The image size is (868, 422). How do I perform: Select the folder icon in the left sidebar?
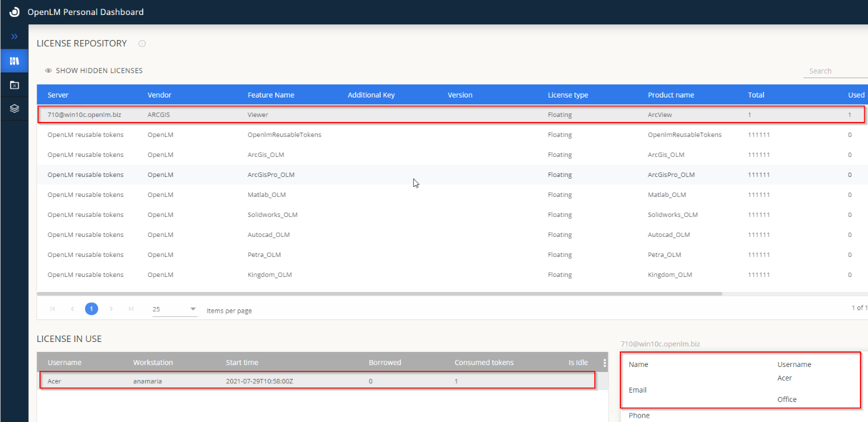tap(14, 85)
